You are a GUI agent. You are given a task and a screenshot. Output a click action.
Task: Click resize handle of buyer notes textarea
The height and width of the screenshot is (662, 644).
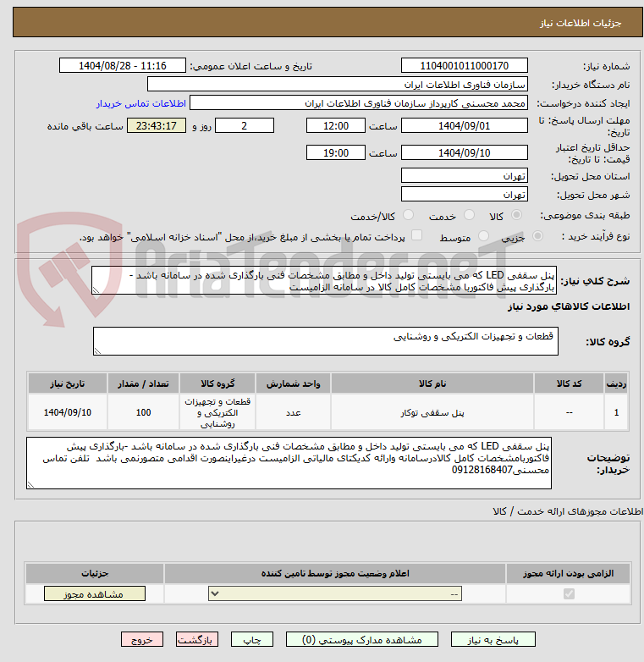30,485
